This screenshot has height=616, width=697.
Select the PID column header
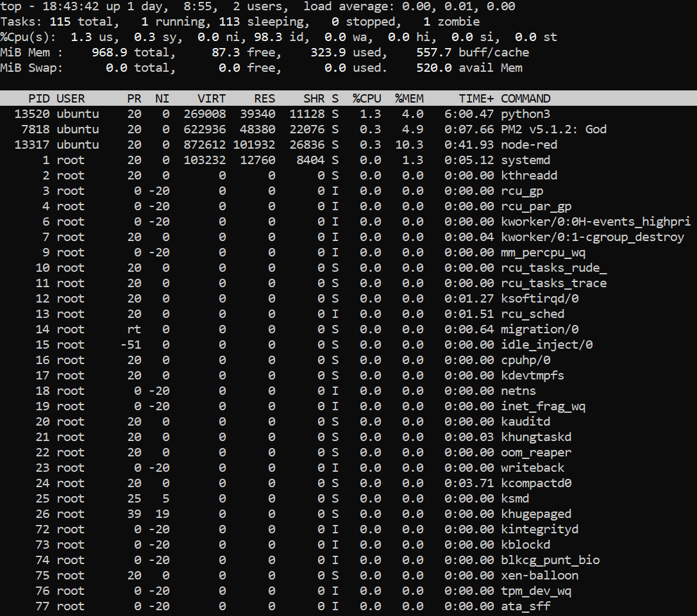tap(39, 98)
